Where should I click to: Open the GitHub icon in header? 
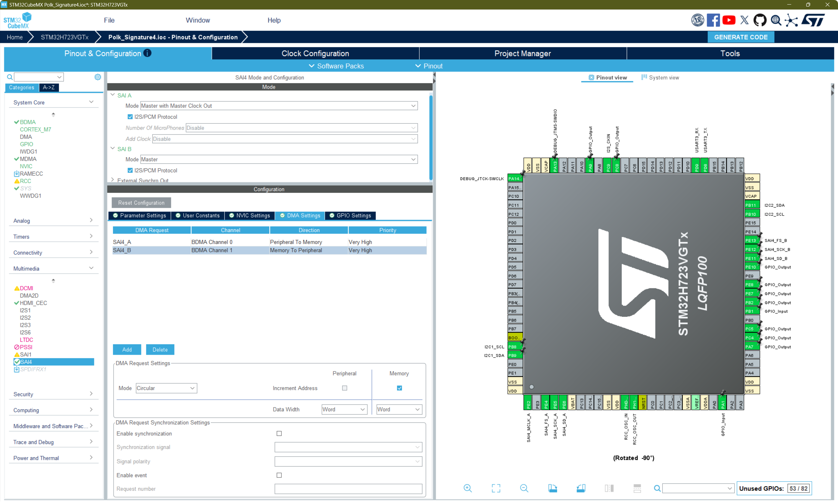click(x=759, y=20)
